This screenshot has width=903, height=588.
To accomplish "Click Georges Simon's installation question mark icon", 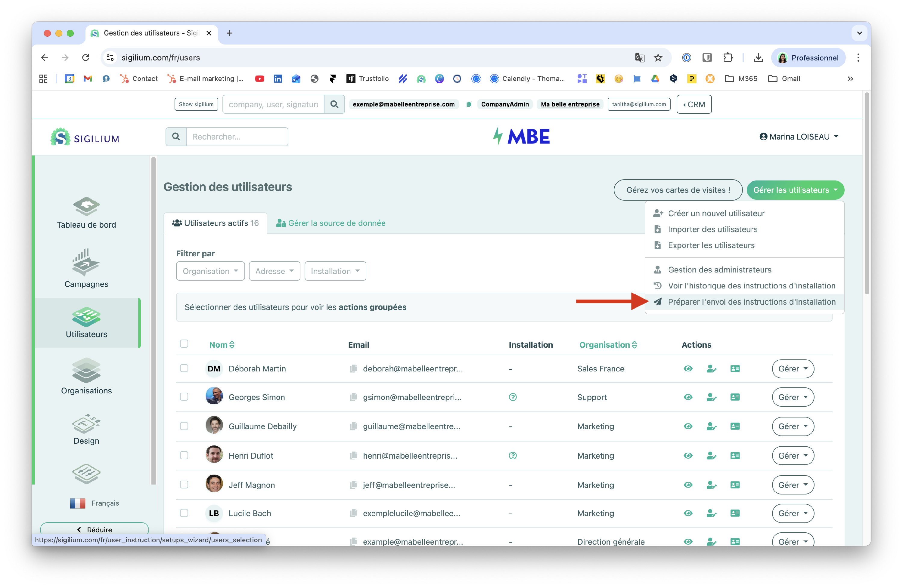I will (513, 397).
